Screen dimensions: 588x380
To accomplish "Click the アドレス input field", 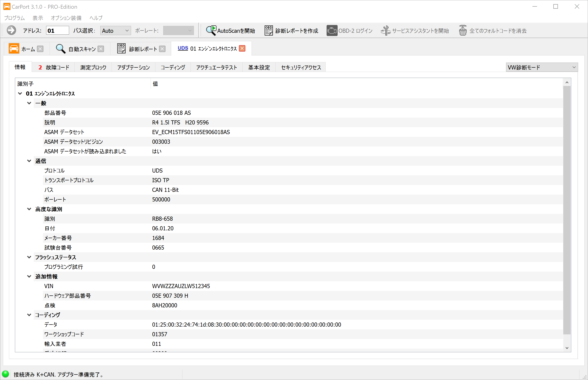I will (x=57, y=31).
